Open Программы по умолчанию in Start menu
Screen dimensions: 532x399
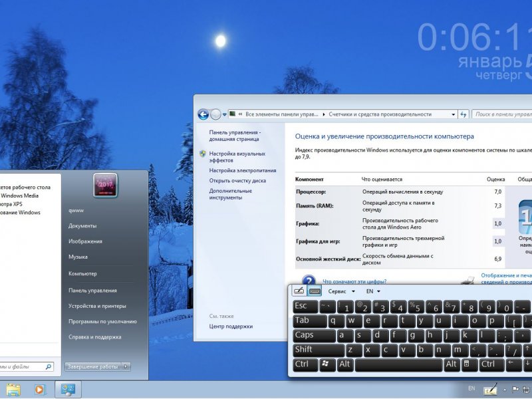click(x=102, y=322)
